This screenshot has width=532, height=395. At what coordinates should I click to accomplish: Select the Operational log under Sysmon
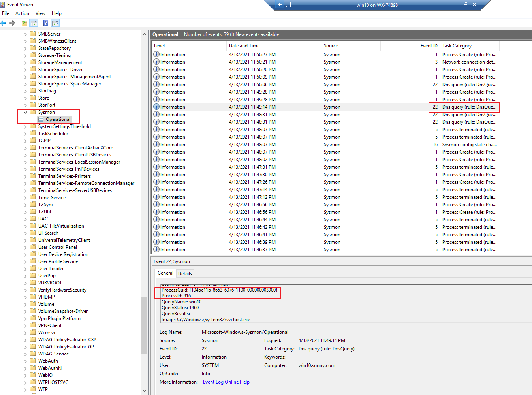[x=58, y=119]
